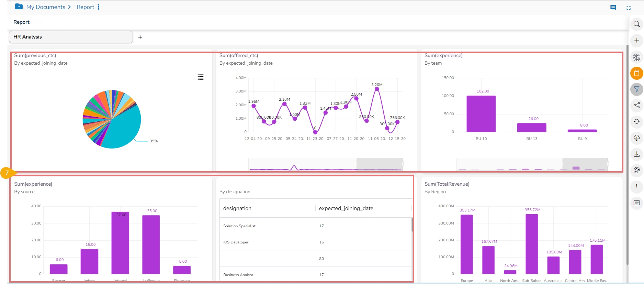Open the color palette theme icon
The width and height of the screenshot is (644, 284).
[636, 170]
